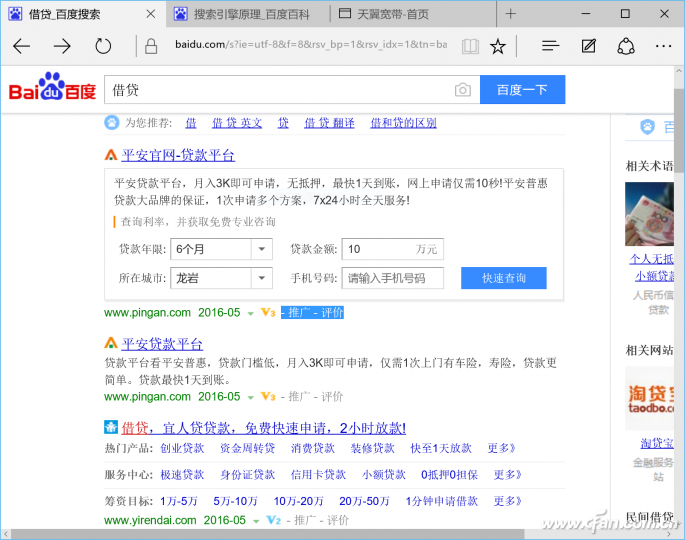Open a new tab with the plus button

510,14
